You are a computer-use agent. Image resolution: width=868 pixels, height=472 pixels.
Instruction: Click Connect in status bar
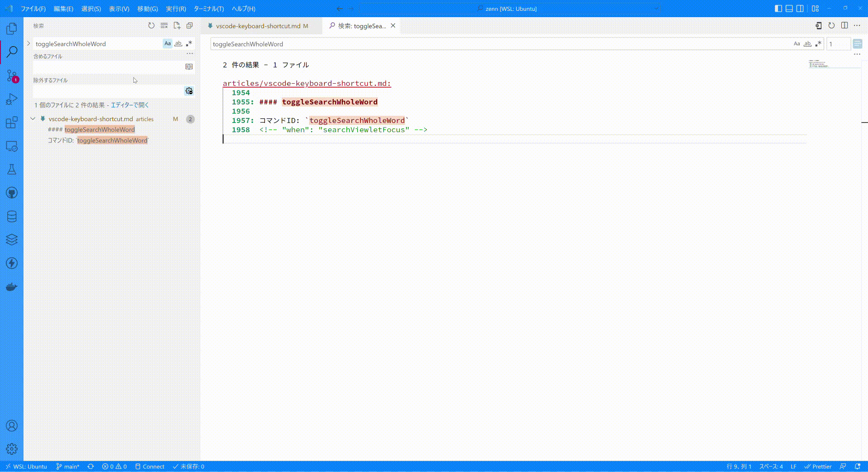click(x=150, y=467)
